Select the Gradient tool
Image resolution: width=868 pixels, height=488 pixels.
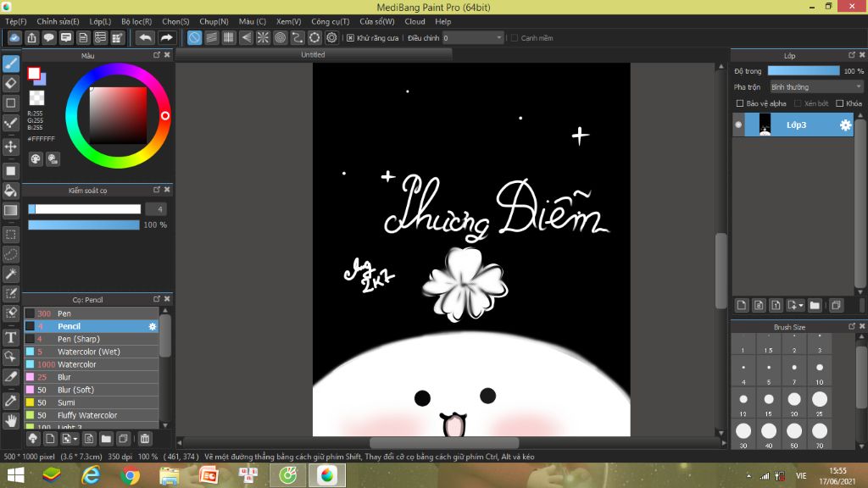click(10, 210)
